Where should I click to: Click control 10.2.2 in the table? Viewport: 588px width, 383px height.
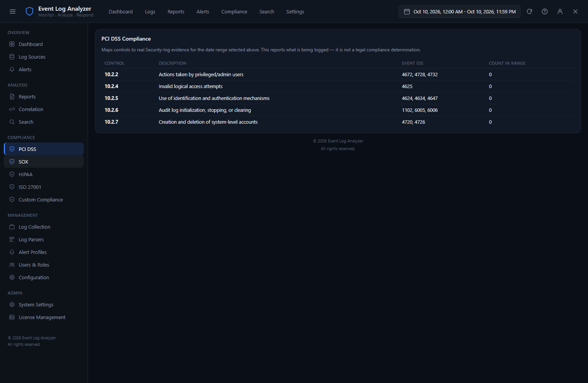111,74
